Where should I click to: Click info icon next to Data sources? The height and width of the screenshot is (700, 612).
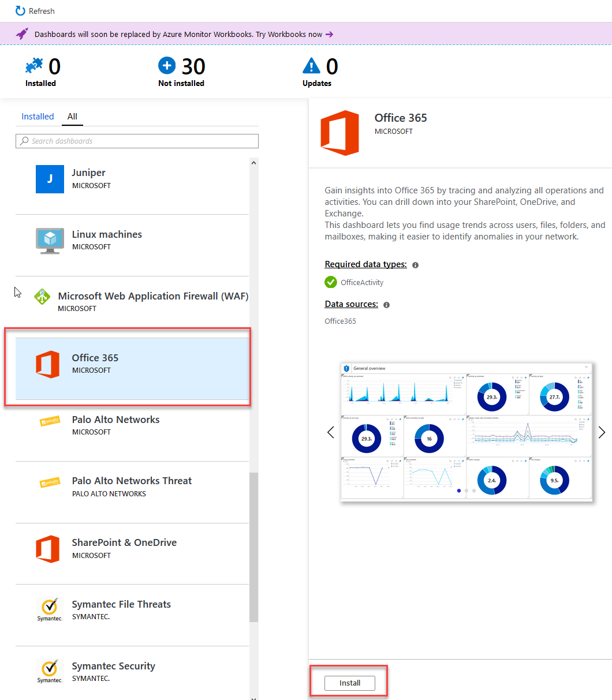(386, 305)
